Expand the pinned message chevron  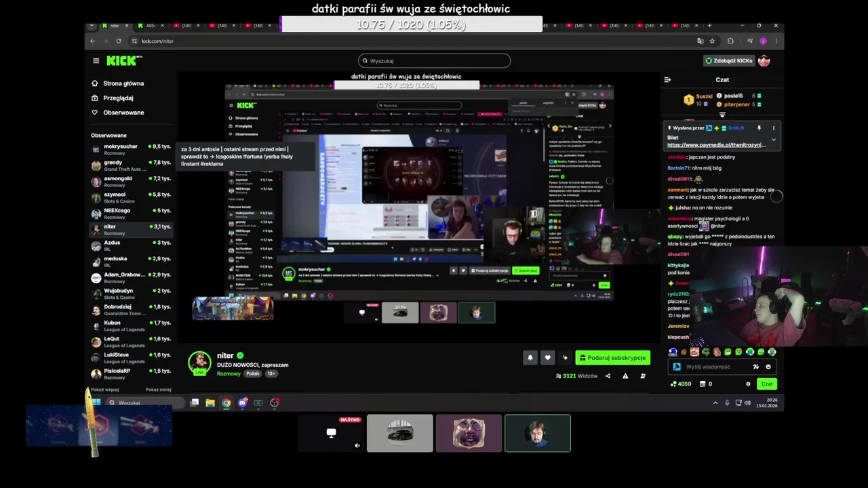pyautogui.click(x=774, y=140)
